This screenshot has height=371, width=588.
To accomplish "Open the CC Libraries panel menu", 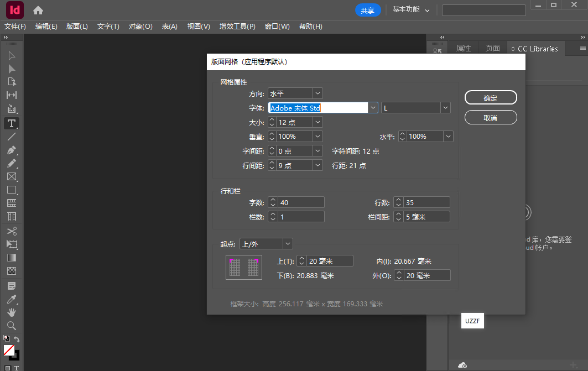I will (583, 48).
